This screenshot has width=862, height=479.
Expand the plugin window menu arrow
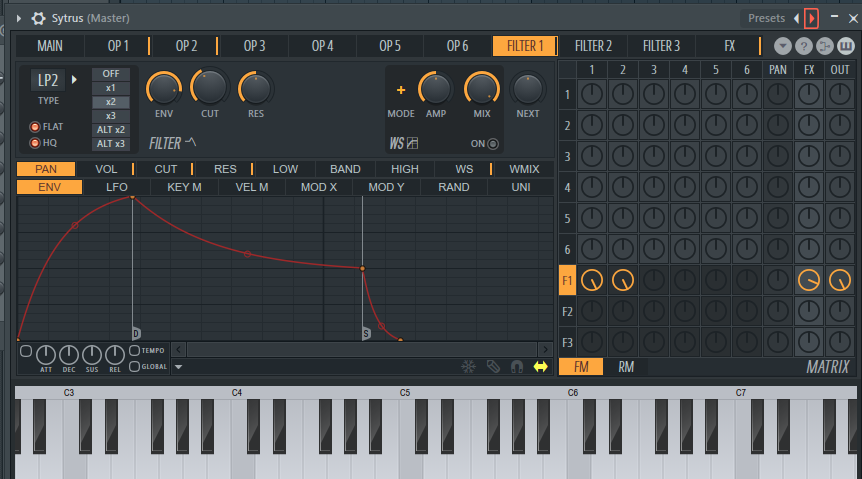(19, 18)
